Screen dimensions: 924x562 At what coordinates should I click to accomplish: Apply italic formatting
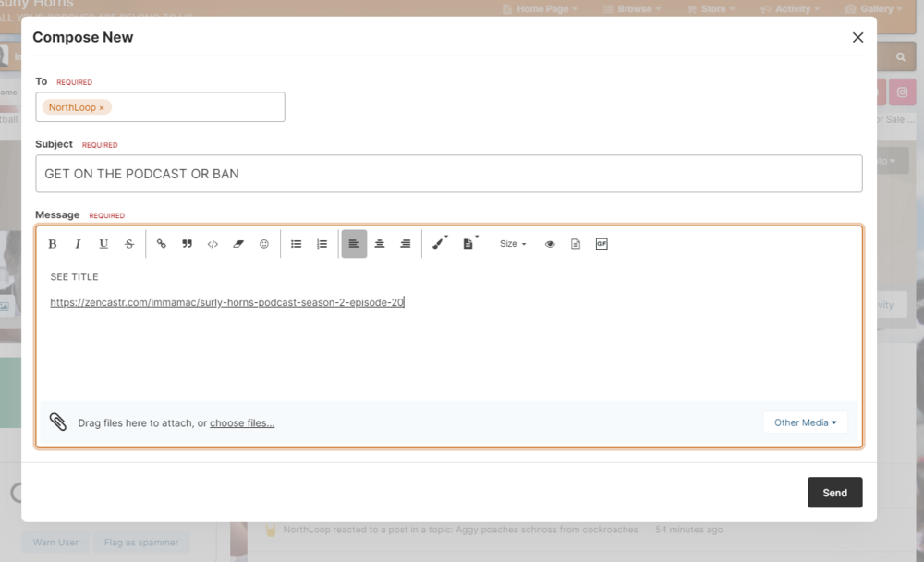coord(78,243)
